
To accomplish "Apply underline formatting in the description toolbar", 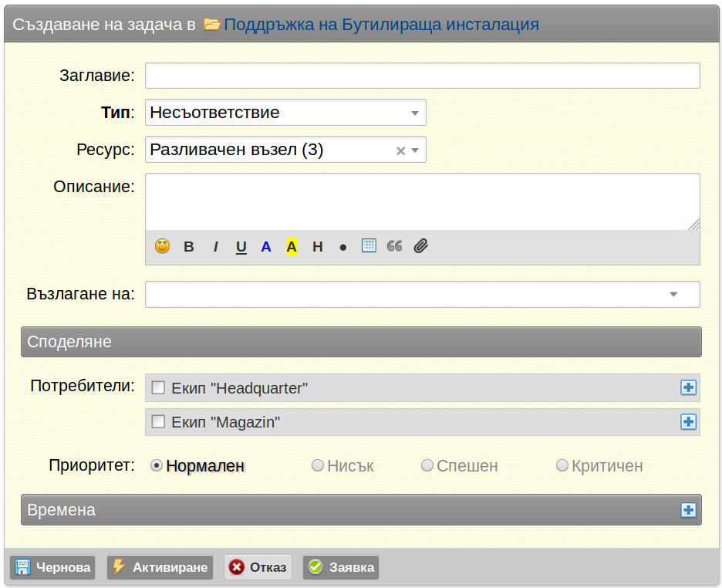I will 241,247.
